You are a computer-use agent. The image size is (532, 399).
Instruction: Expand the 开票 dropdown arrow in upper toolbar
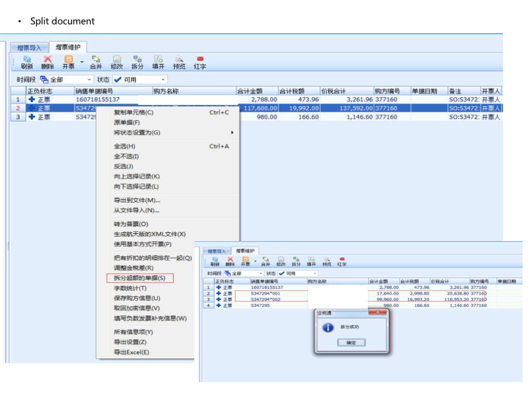click(82, 61)
